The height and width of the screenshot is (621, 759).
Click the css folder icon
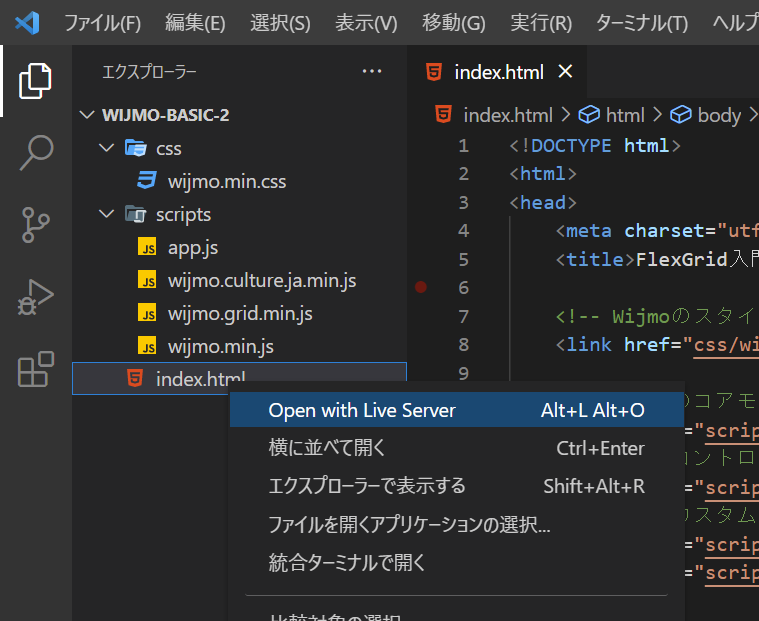click(136, 148)
